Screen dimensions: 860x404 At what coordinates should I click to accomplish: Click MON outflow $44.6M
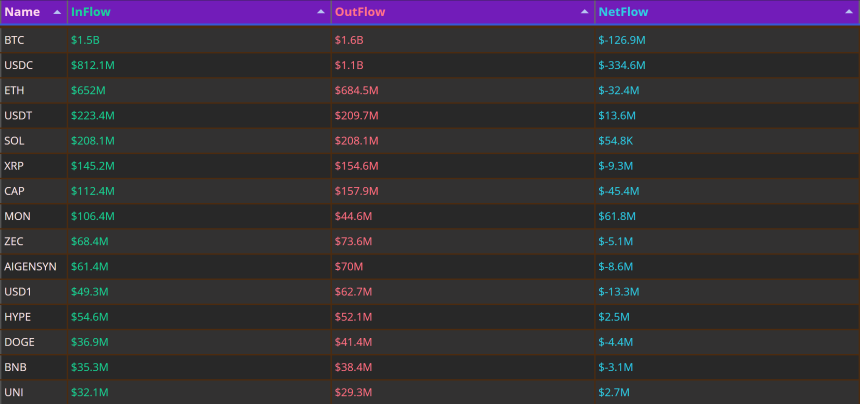click(354, 217)
